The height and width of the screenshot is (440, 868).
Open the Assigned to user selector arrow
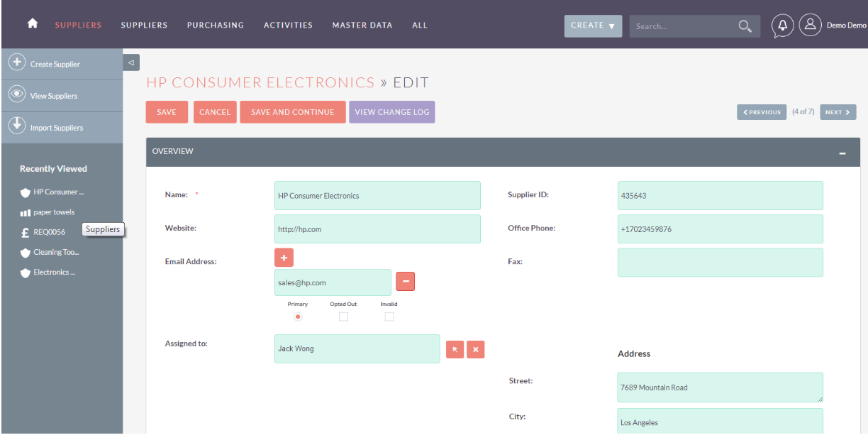pyautogui.click(x=455, y=349)
